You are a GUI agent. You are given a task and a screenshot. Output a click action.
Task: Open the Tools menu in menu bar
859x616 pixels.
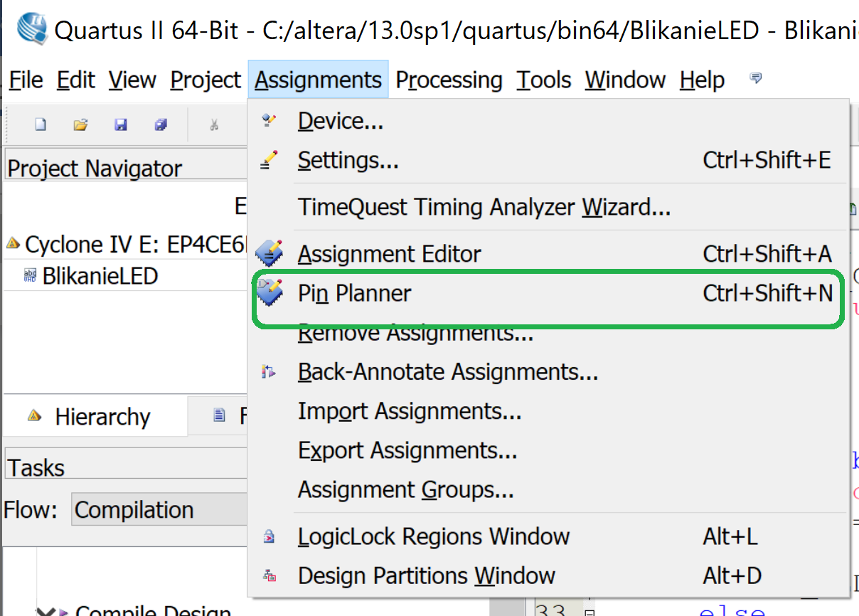(x=543, y=80)
